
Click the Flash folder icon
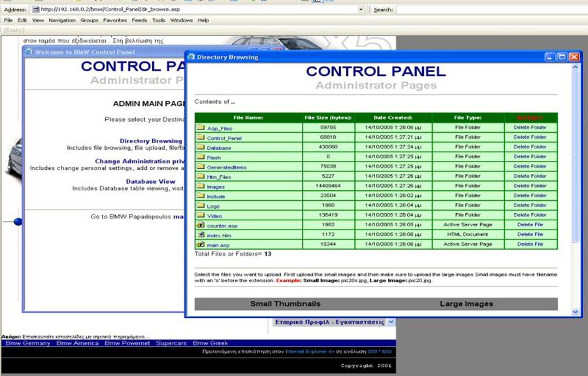click(201, 157)
